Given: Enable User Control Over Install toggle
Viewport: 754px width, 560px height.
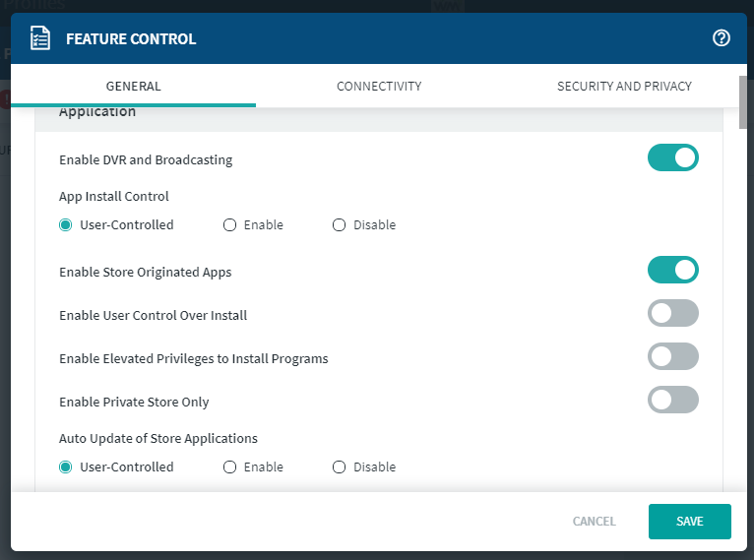Looking at the screenshot, I should click(672, 314).
